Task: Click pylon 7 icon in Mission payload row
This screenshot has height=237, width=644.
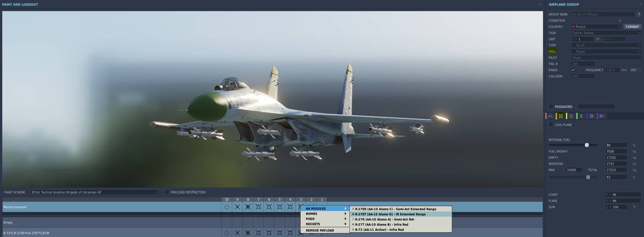Action: (x=259, y=207)
